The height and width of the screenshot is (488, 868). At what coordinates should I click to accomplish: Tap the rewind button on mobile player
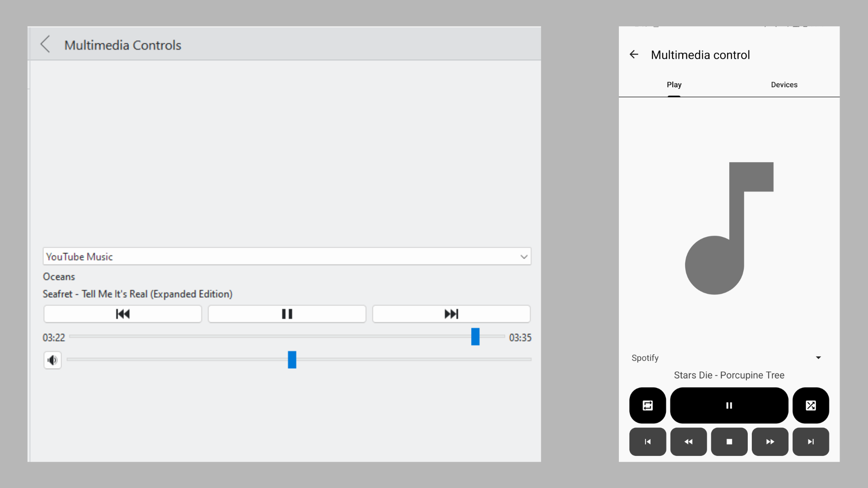click(689, 441)
